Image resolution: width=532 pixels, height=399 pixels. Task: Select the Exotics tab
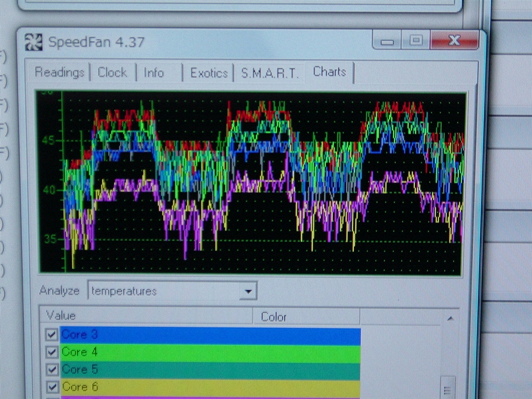(x=209, y=73)
